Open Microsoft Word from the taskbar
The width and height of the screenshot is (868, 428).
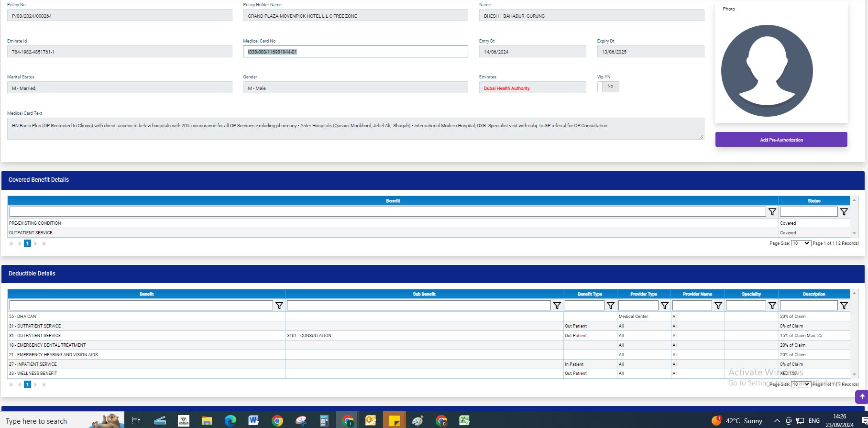(x=253, y=421)
